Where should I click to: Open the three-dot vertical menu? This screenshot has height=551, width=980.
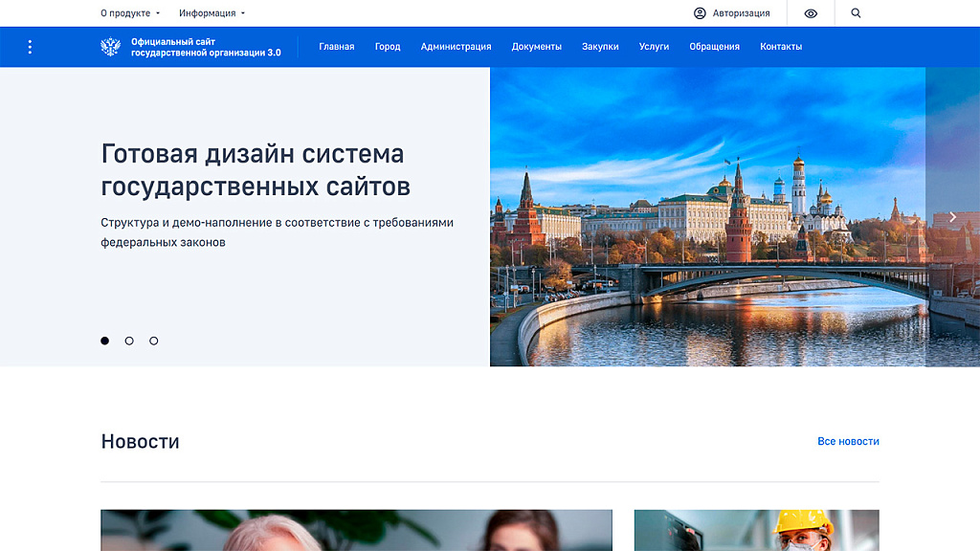point(30,47)
